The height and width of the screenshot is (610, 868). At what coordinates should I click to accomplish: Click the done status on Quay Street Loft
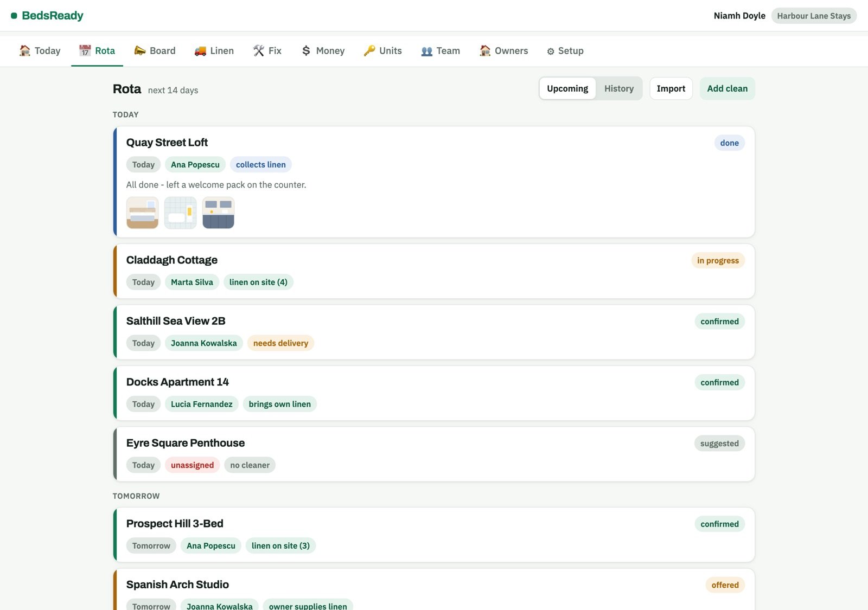click(730, 143)
